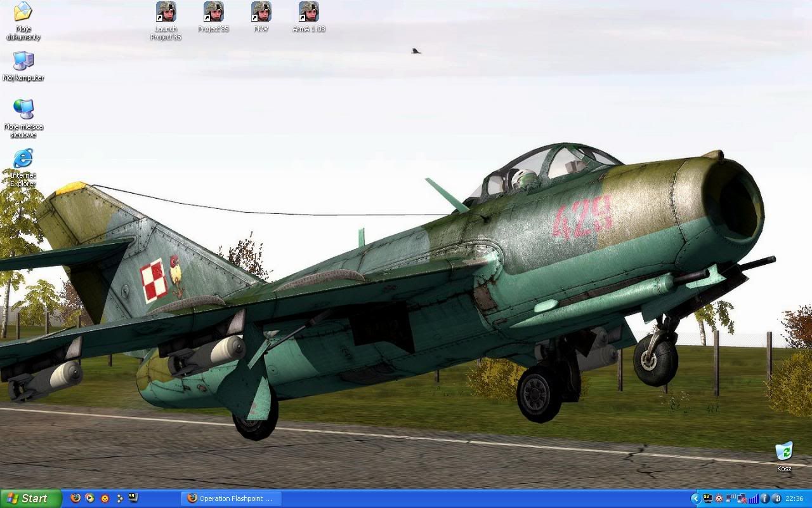Select the Project 85 desktop shortcut

(213, 17)
